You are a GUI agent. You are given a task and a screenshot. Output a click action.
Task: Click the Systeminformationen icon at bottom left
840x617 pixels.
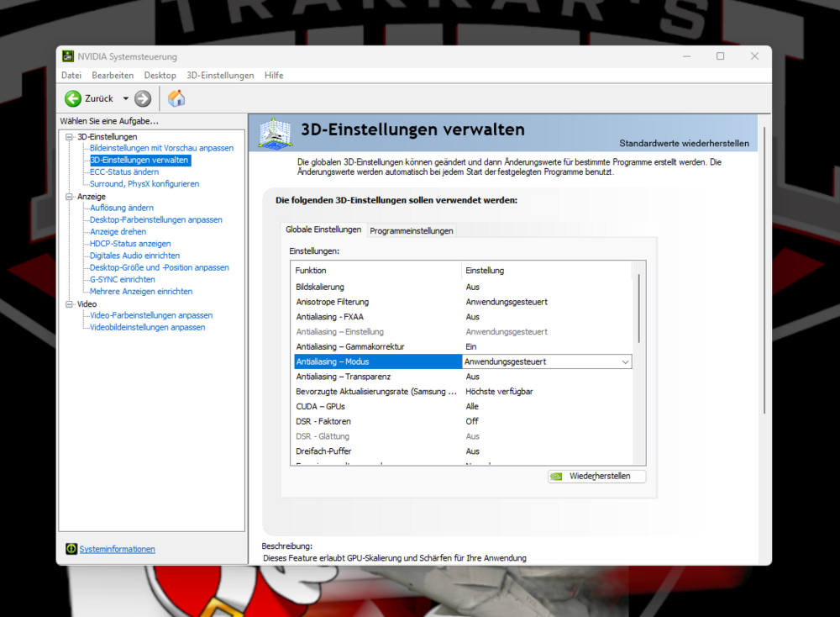click(71, 548)
